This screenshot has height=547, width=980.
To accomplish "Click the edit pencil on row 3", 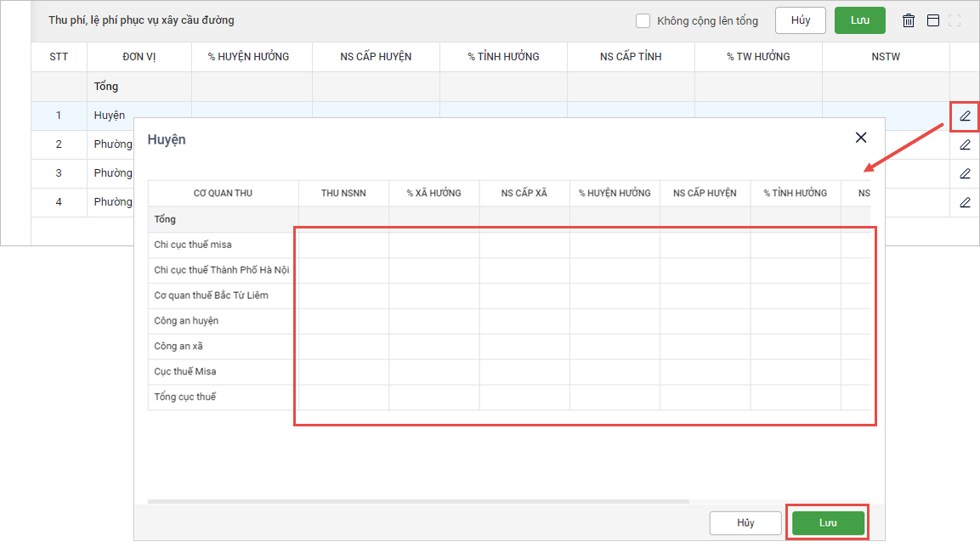I will [x=965, y=173].
